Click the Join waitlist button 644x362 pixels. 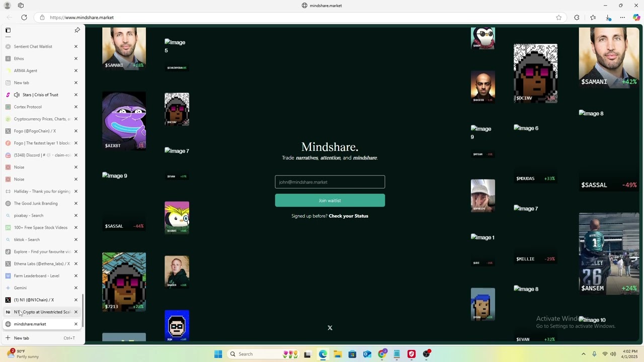pos(330,201)
